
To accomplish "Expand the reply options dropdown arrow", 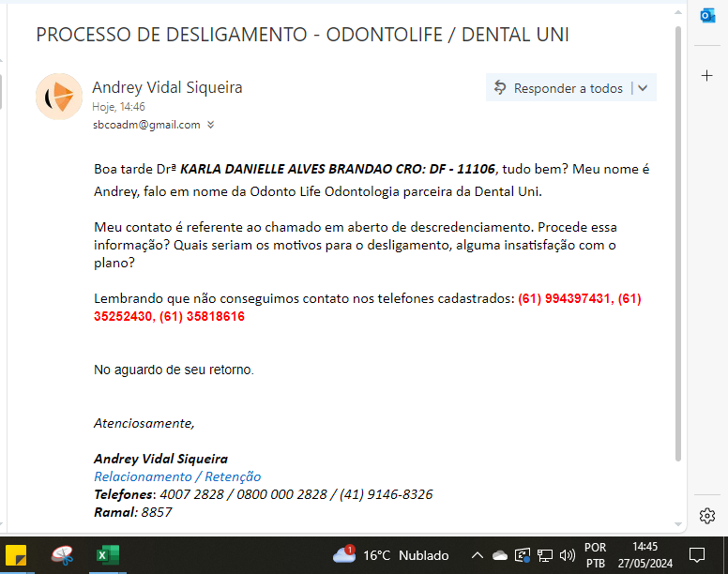I will pos(643,88).
